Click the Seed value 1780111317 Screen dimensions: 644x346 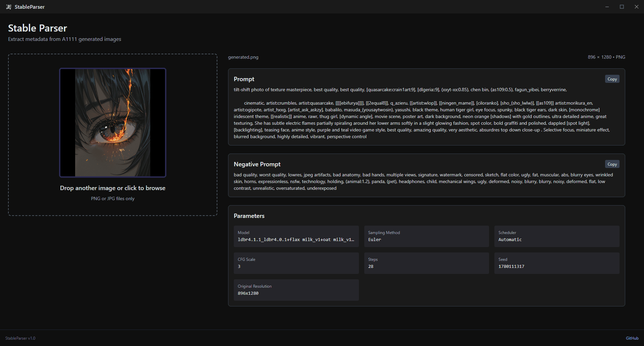(x=511, y=267)
